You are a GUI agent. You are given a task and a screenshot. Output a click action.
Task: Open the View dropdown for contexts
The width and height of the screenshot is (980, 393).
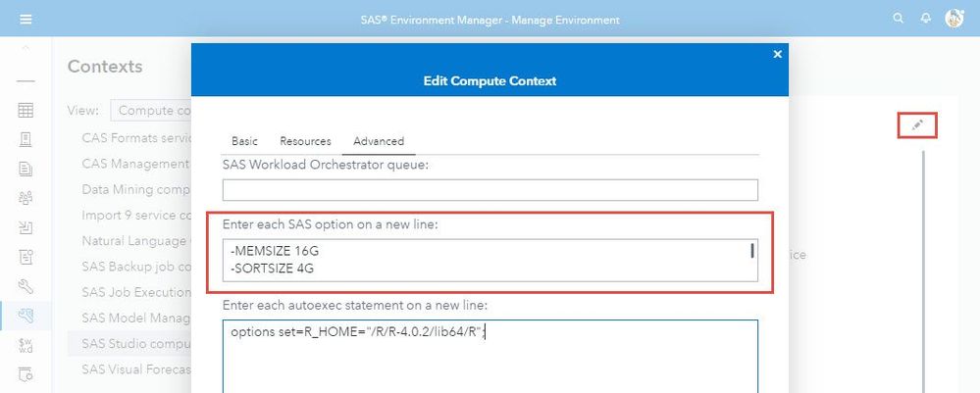pyautogui.click(x=152, y=111)
